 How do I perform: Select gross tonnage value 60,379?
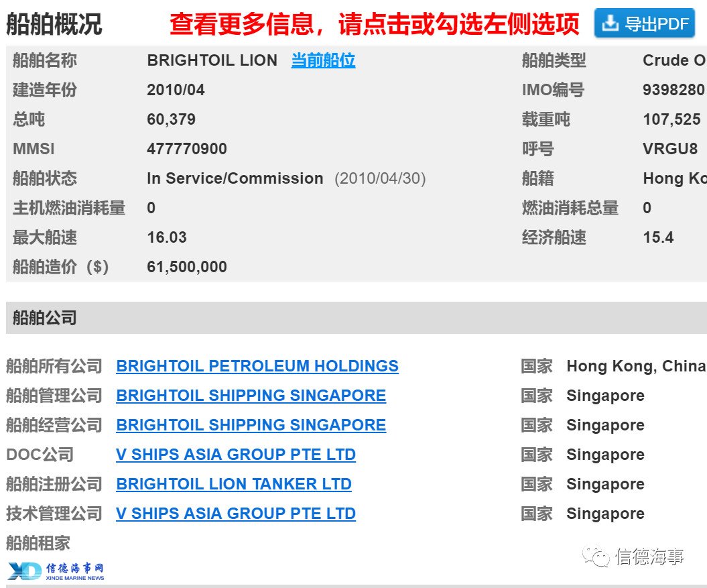point(172,119)
